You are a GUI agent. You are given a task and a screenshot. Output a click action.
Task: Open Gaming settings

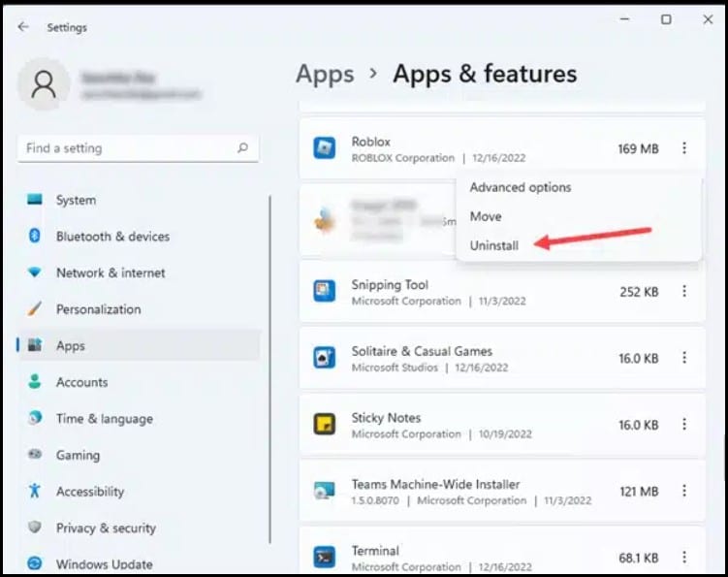tap(140, 455)
